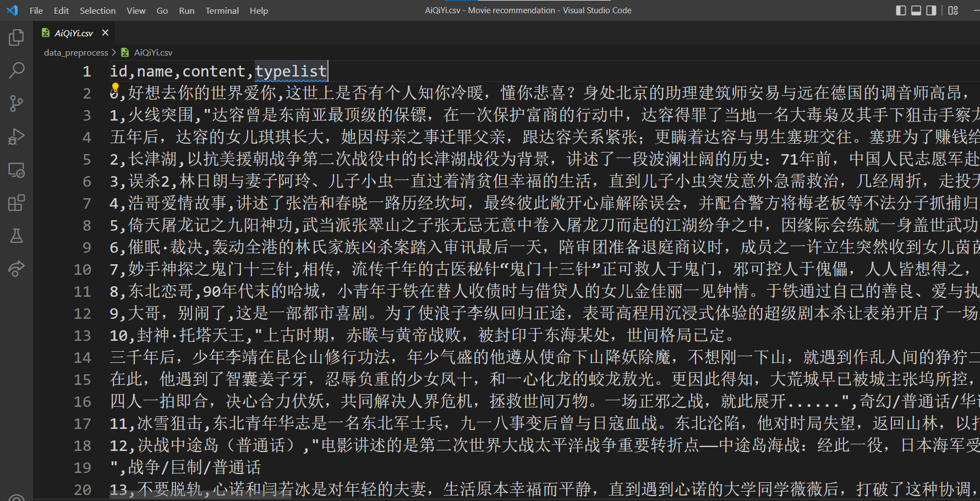The height and width of the screenshot is (501, 980).
Task: Open the Run and Debug view
Action: (x=17, y=137)
